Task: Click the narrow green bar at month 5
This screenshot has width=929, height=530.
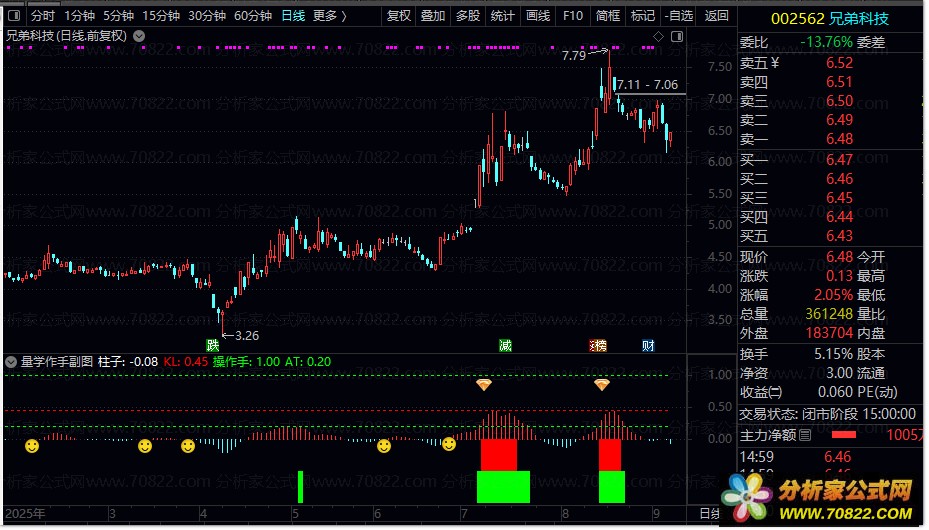Action: click(x=300, y=487)
